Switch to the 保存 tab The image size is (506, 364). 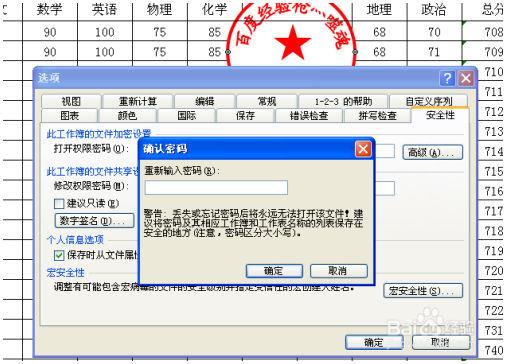click(x=245, y=116)
